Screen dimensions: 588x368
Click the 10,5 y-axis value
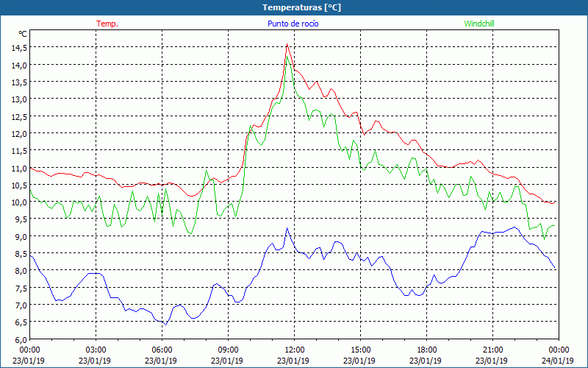(x=20, y=185)
